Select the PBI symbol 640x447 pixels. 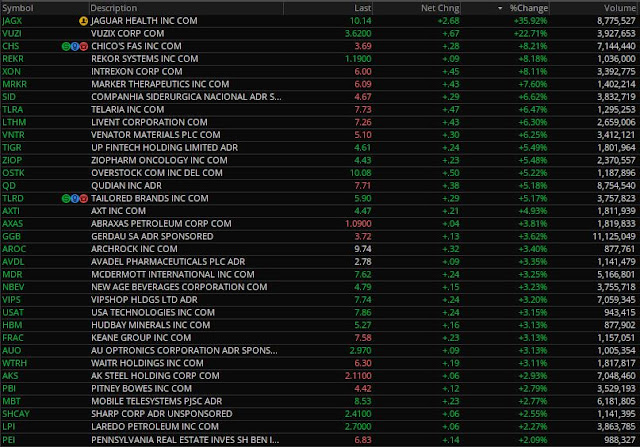point(9,389)
